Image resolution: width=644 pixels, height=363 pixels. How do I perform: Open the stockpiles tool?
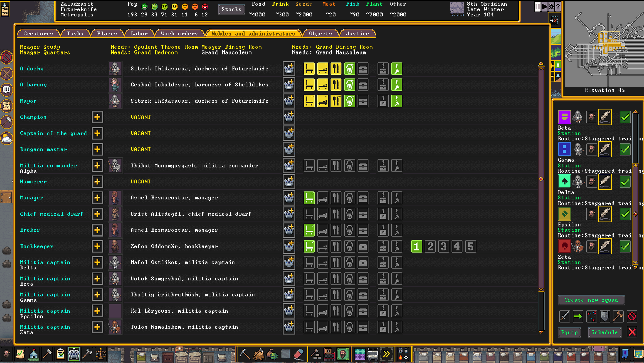(329, 354)
